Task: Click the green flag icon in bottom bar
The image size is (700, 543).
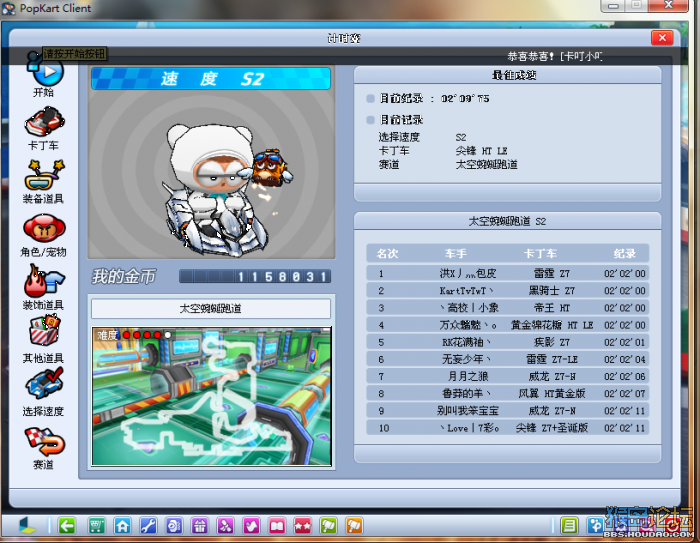Action: click(329, 526)
